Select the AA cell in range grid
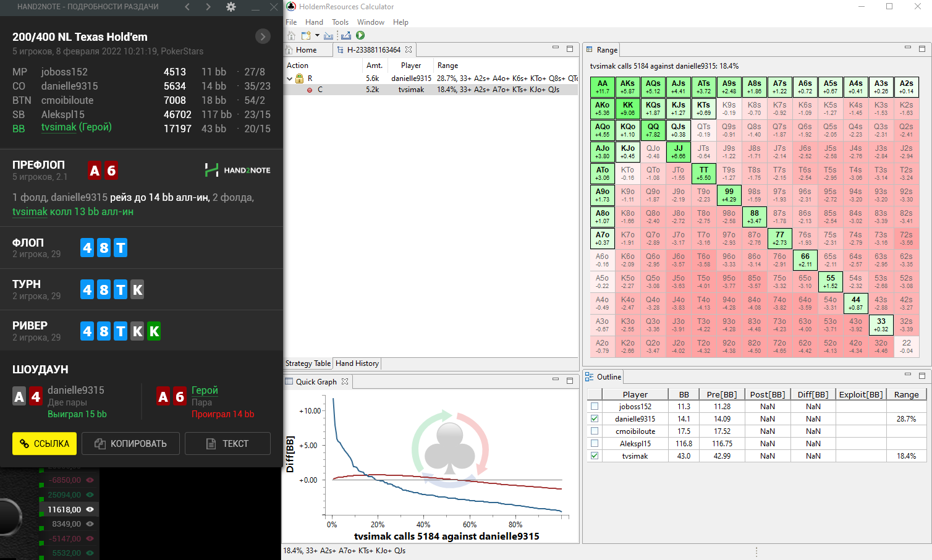The image size is (932, 560). click(x=602, y=87)
